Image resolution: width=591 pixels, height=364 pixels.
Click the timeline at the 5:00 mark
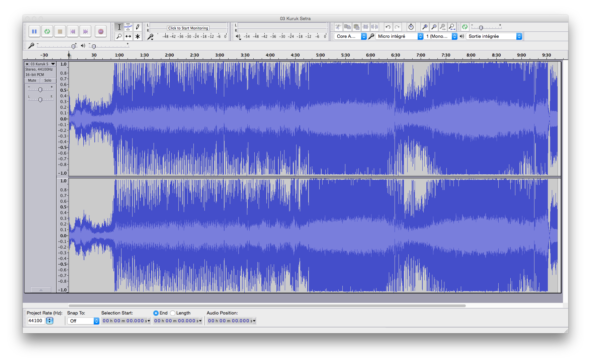pyautogui.click(x=320, y=55)
